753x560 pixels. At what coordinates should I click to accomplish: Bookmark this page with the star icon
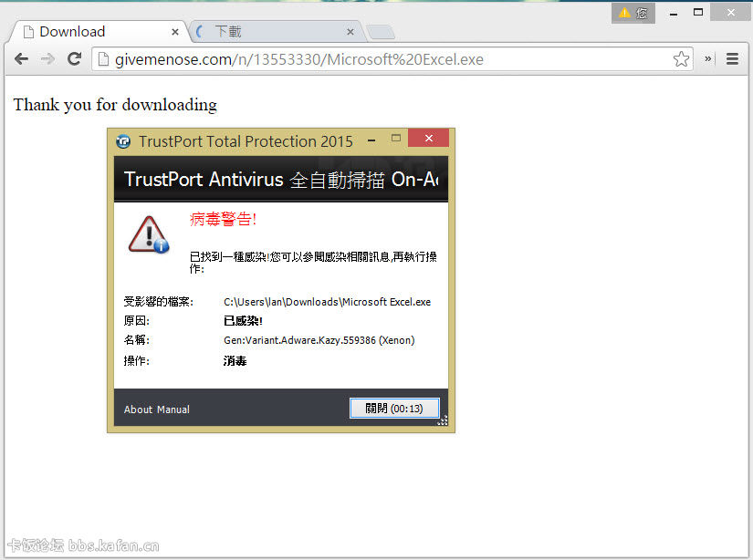(x=681, y=59)
